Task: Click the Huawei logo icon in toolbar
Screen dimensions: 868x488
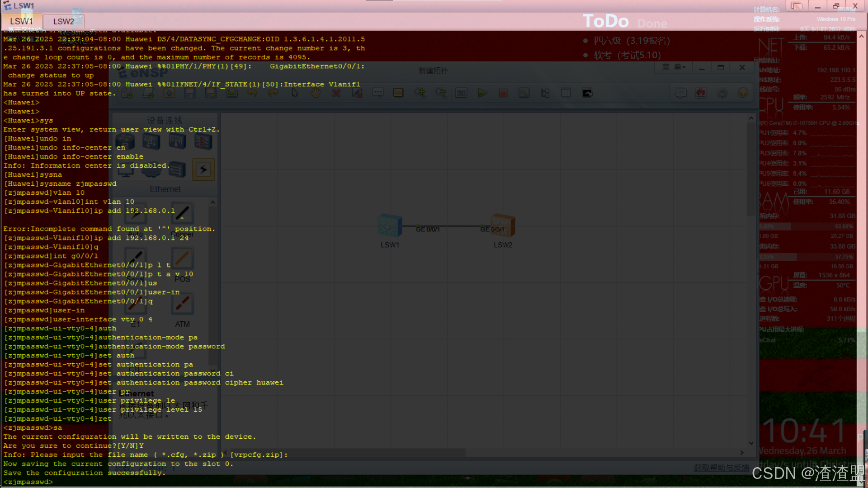Action: pyautogui.click(x=701, y=93)
